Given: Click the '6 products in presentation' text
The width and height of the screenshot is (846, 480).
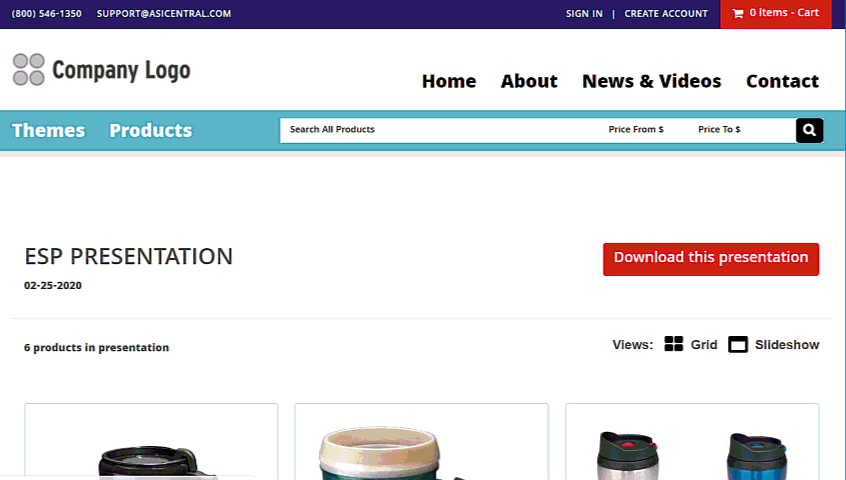Looking at the screenshot, I should coord(97,348).
